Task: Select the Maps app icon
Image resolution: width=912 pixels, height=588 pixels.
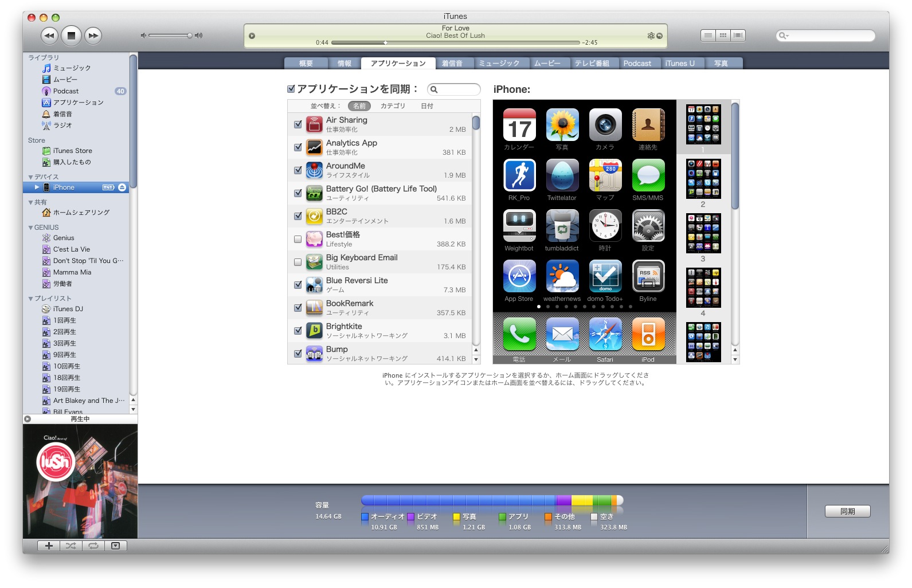Action: click(x=605, y=175)
